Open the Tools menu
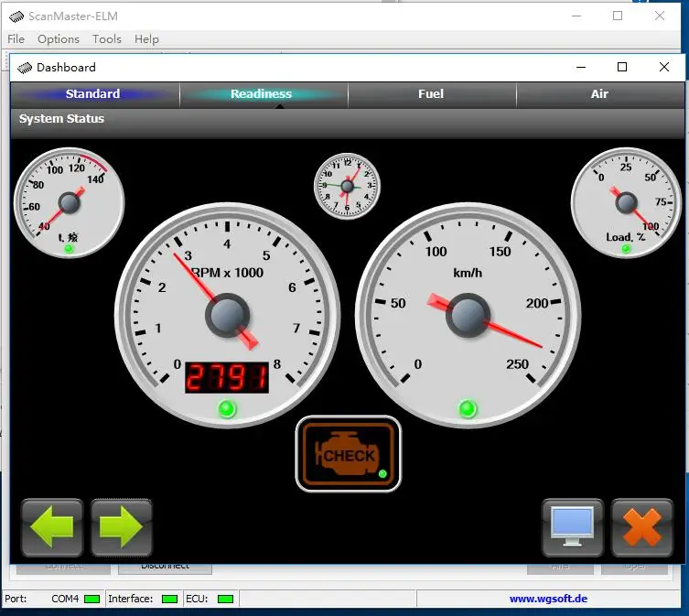This screenshot has height=616, width=689. tap(107, 39)
